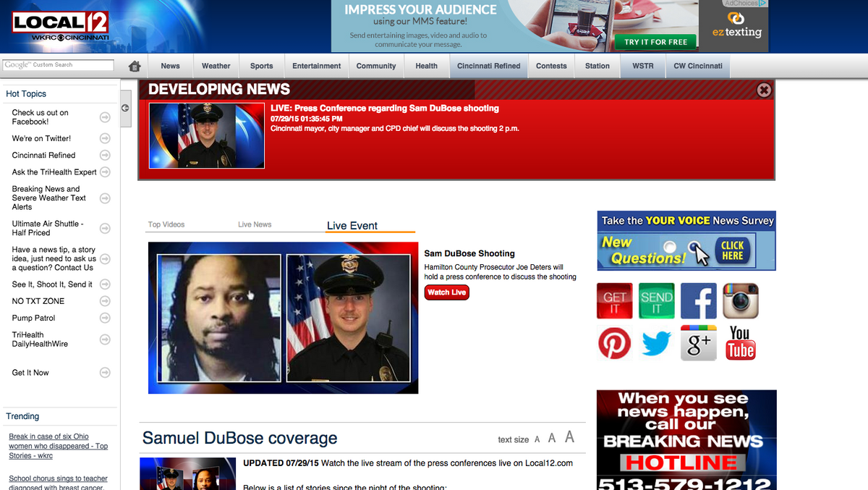The image size is (868, 490).
Task: Switch to the Top Videos tab
Action: tap(166, 224)
